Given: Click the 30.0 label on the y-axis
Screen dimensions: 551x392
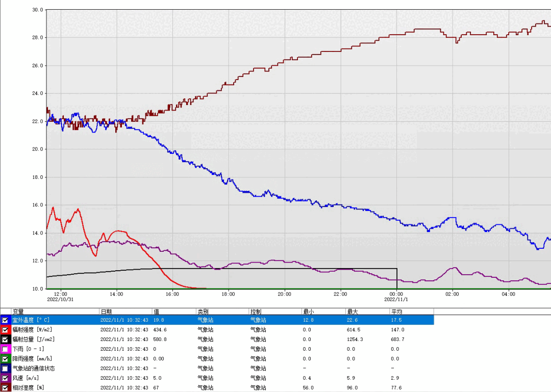Looking at the screenshot, I should click(37, 10).
